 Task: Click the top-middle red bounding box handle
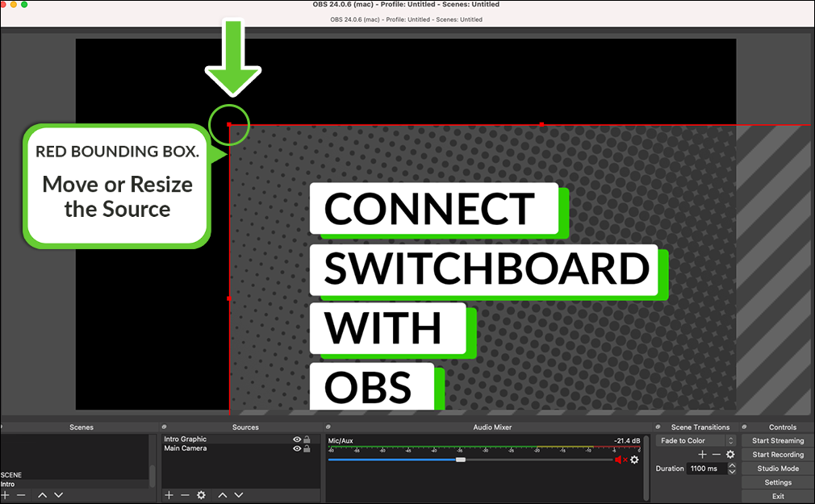(541, 125)
